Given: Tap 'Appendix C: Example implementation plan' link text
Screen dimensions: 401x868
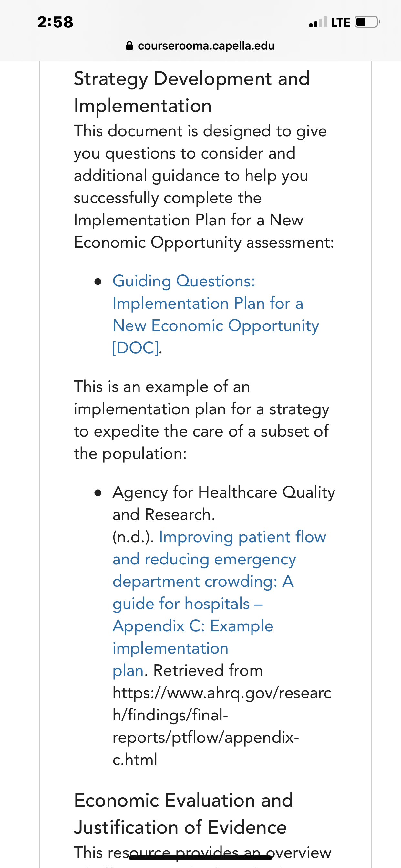Looking at the screenshot, I should (193, 648).
